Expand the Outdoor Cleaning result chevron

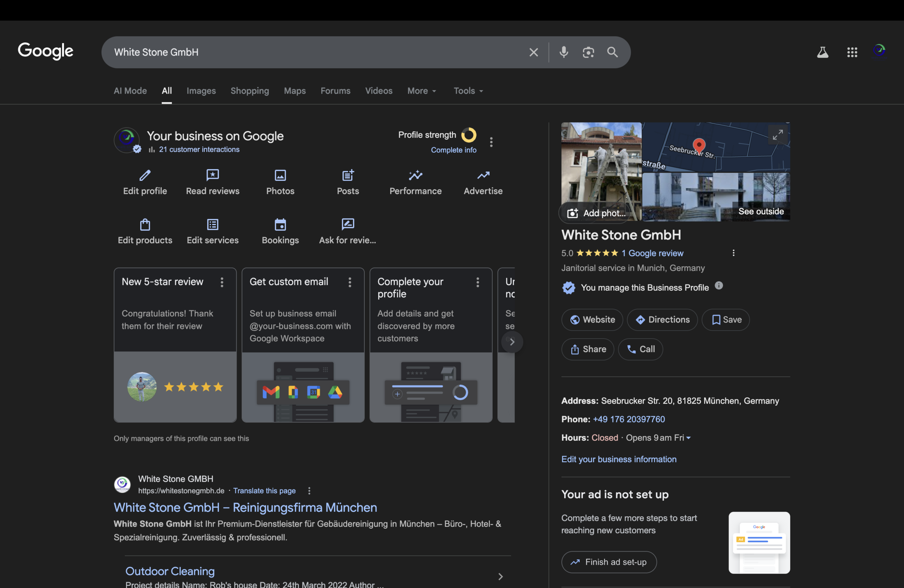coord(500,577)
